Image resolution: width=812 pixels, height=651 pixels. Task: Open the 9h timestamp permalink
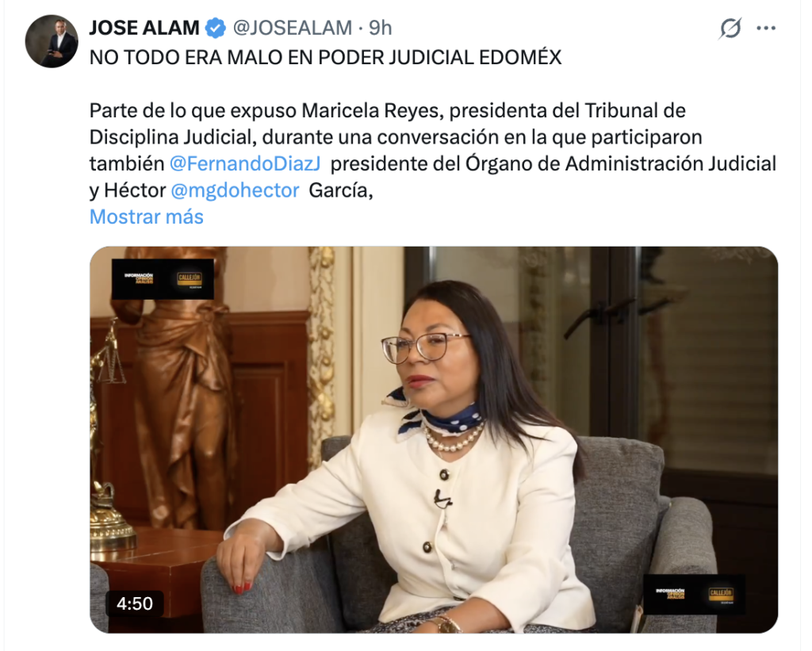coord(380,28)
